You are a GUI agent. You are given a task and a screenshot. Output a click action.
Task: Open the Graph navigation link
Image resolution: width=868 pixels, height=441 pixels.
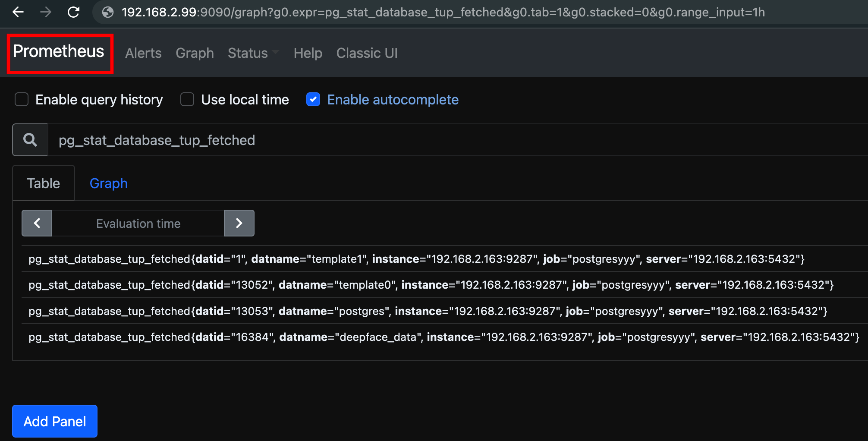pyautogui.click(x=195, y=53)
